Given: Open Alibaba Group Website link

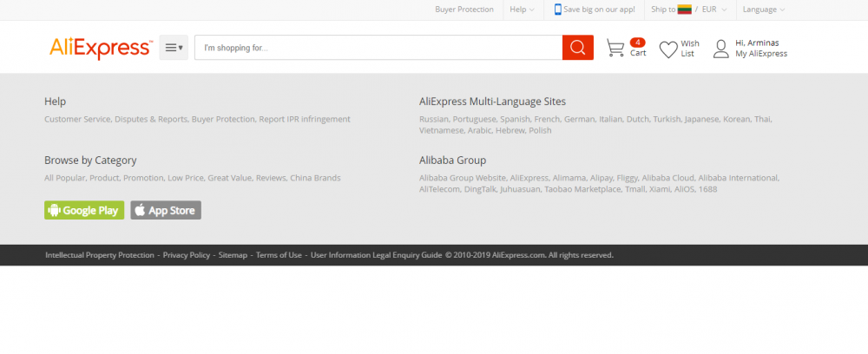Looking at the screenshot, I should click(463, 178).
